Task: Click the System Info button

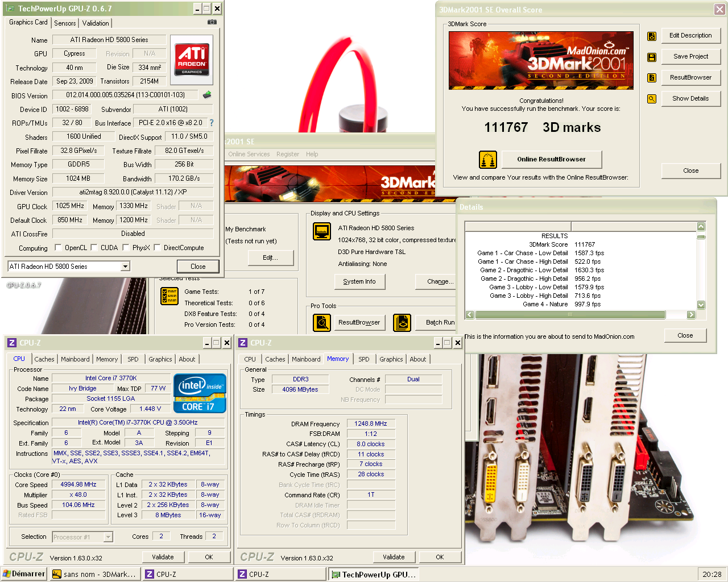Action: click(x=359, y=281)
